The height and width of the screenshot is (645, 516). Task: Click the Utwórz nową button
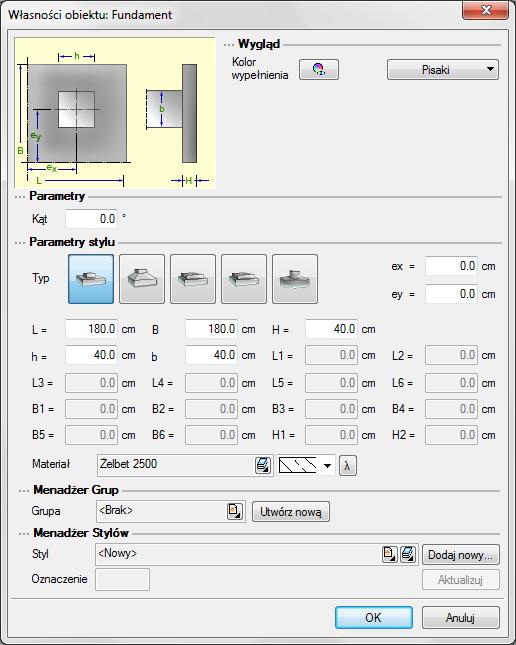click(291, 512)
